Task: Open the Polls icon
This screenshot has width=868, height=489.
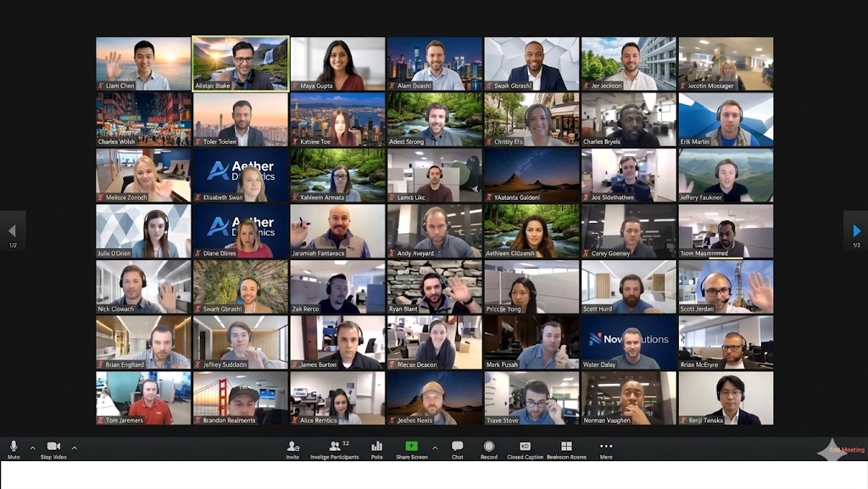Action: 376,447
